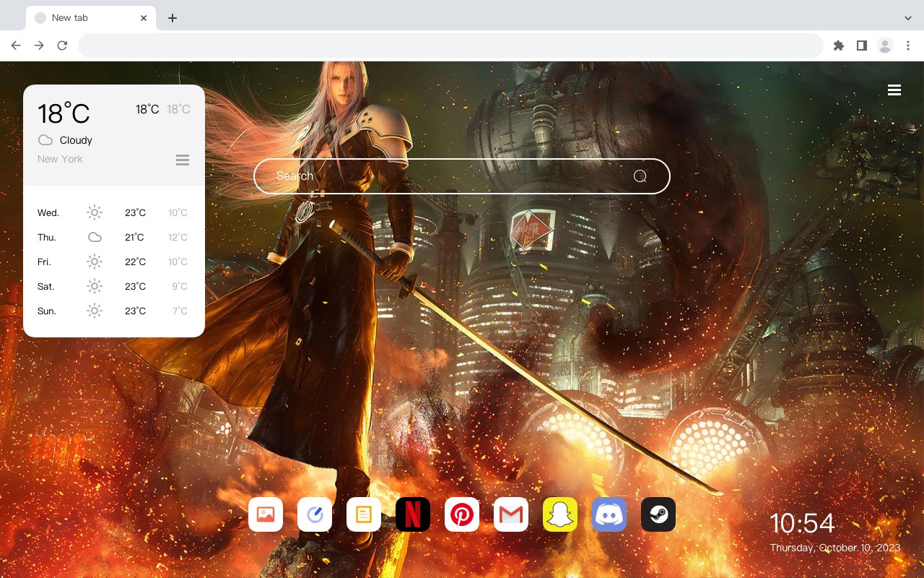Click the New York location label
Screen dimensions: 924x578
tap(60, 159)
